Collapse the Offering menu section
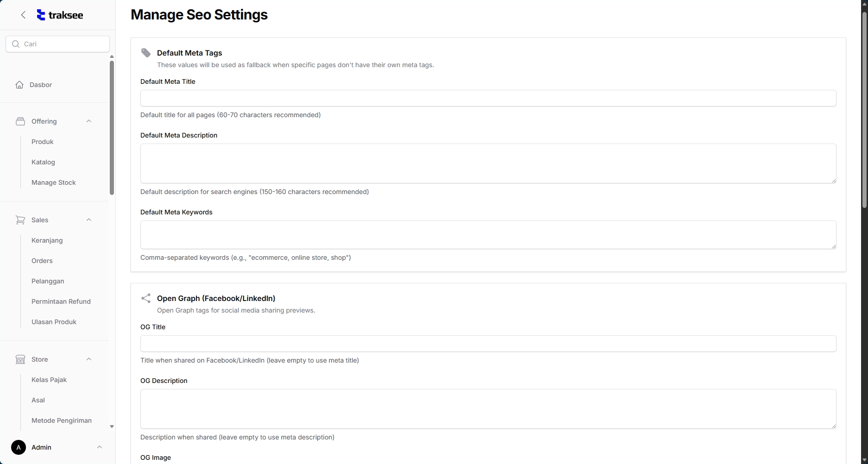Screen dimensions: 868x464 89,121
